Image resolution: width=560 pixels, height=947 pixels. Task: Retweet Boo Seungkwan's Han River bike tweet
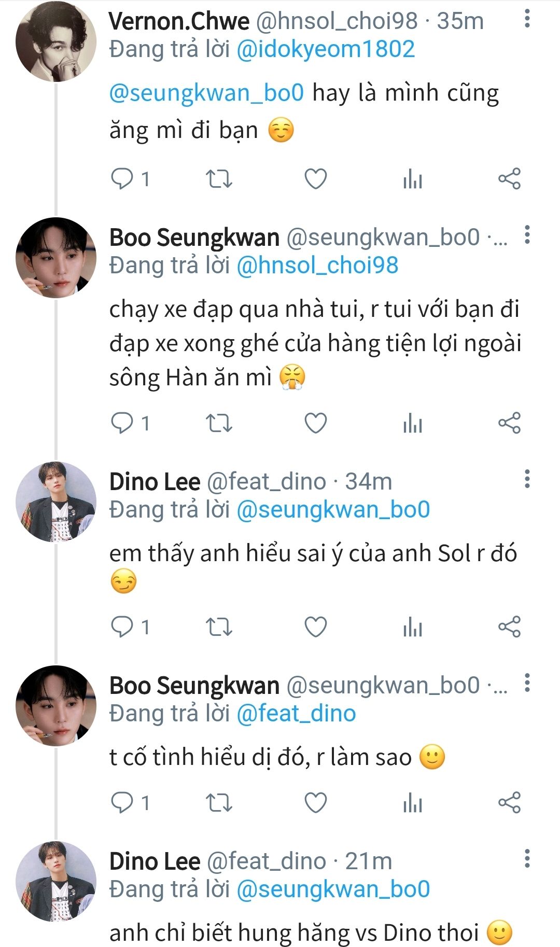[x=219, y=423]
